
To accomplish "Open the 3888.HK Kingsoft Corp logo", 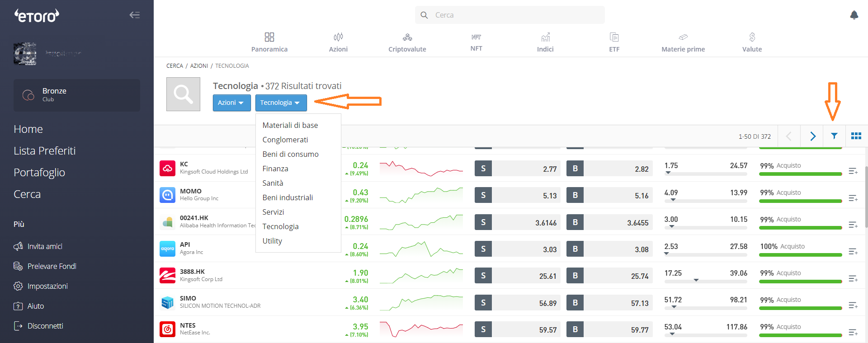I will 168,276.
